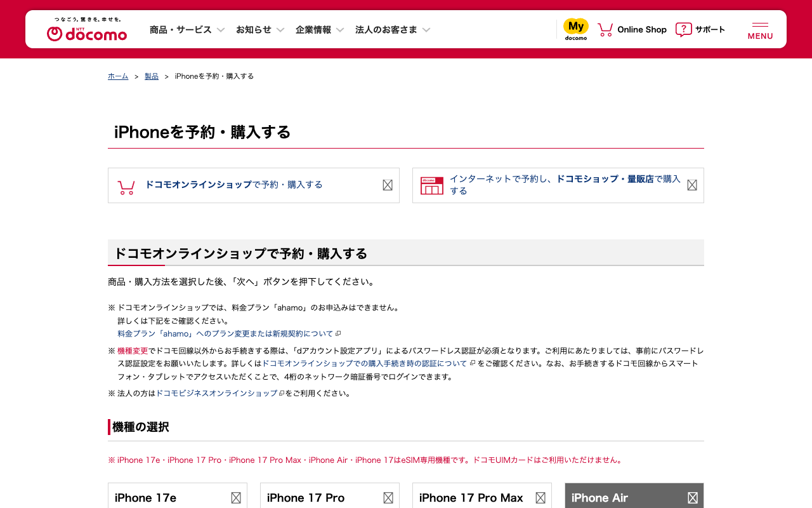Click the red eSIM専用機種 notice text

pyautogui.click(x=365, y=460)
